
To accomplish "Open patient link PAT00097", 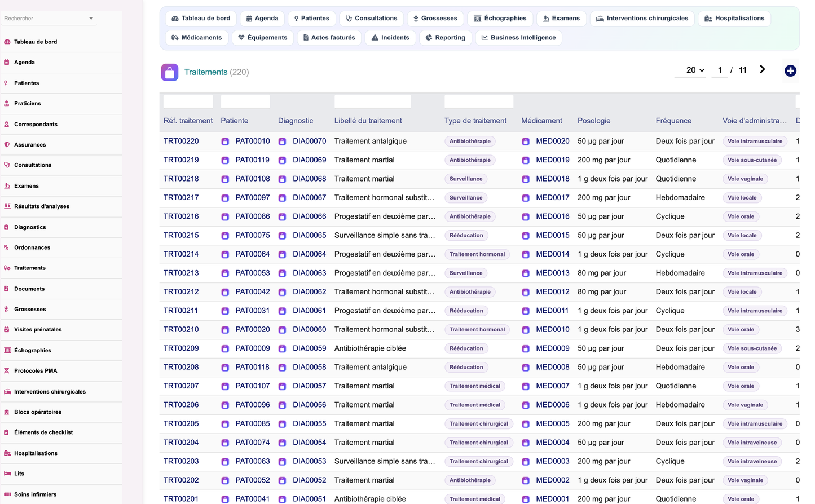I will (x=253, y=197).
